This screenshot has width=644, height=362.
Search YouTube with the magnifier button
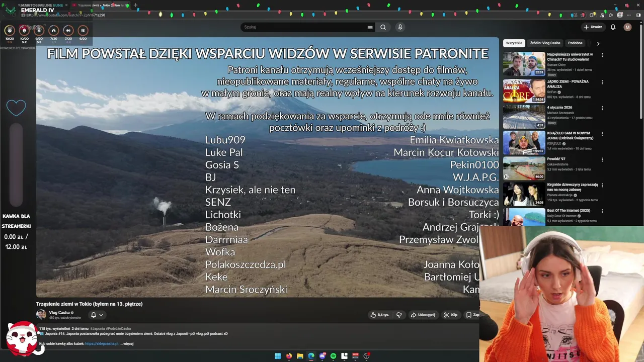point(383,27)
